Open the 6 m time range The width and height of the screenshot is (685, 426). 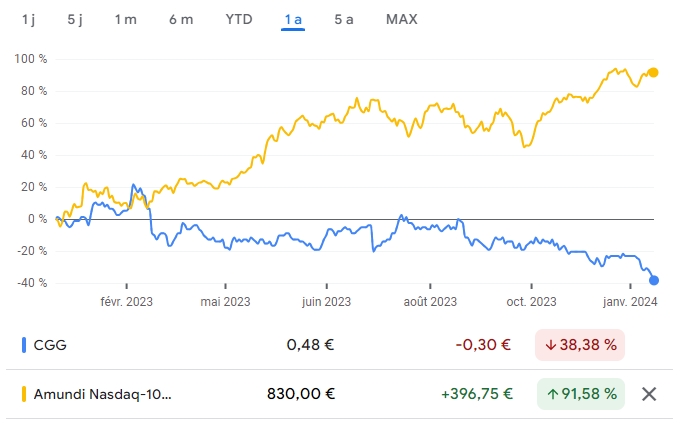click(181, 20)
